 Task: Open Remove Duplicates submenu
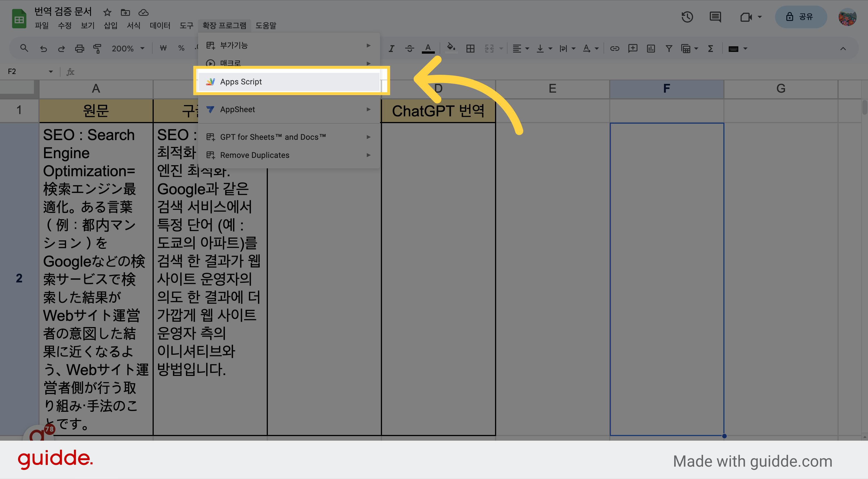click(289, 155)
